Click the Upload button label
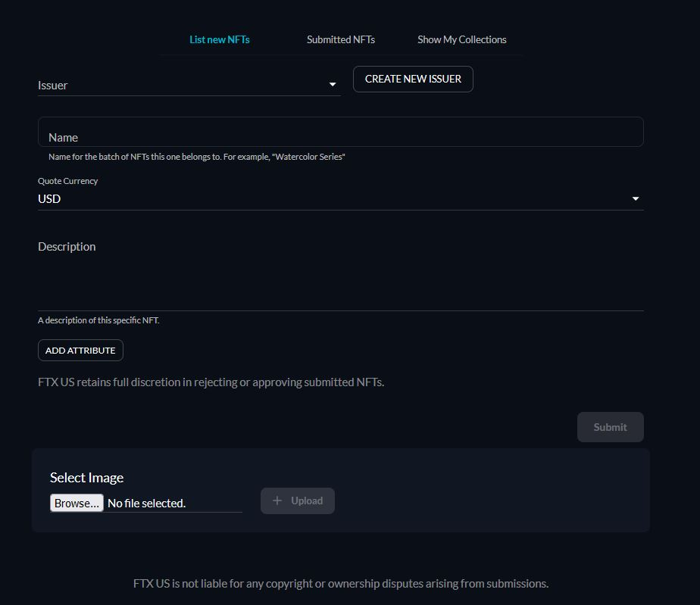The width and height of the screenshot is (700, 605). pyautogui.click(x=307, y=501)
